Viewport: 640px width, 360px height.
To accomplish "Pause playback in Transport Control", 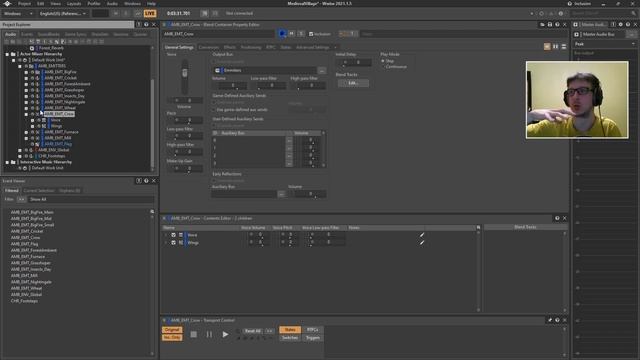I will (209, 334).
